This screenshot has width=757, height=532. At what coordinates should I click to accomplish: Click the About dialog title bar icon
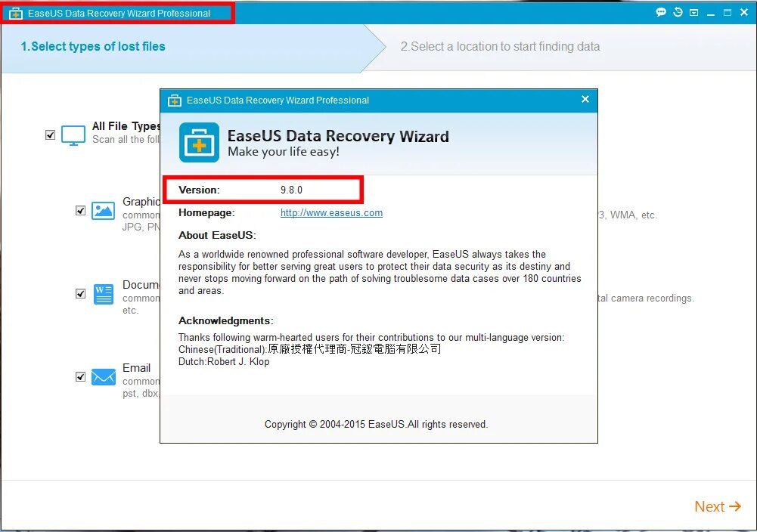[x=174, y=101]
